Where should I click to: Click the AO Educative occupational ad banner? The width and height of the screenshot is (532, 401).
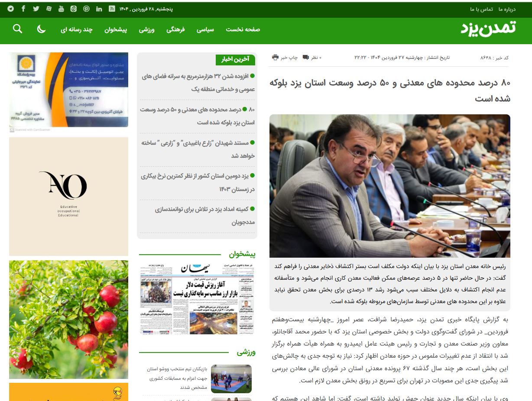(x=68, y=197)
